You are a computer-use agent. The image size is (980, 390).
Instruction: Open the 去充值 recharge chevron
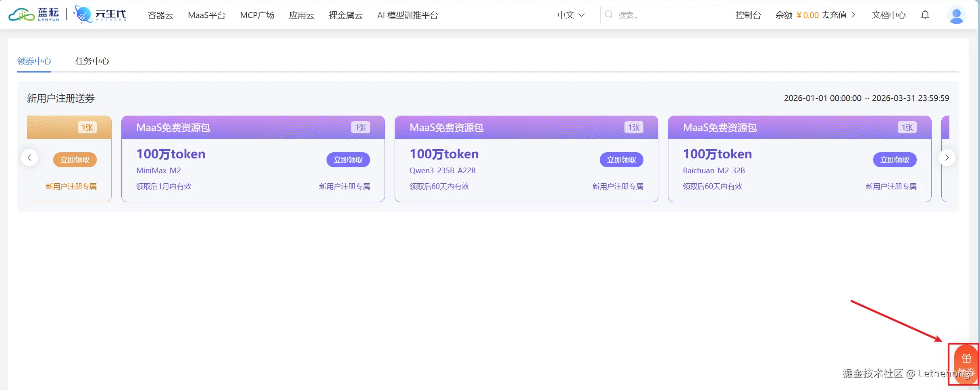pos(853,15)
